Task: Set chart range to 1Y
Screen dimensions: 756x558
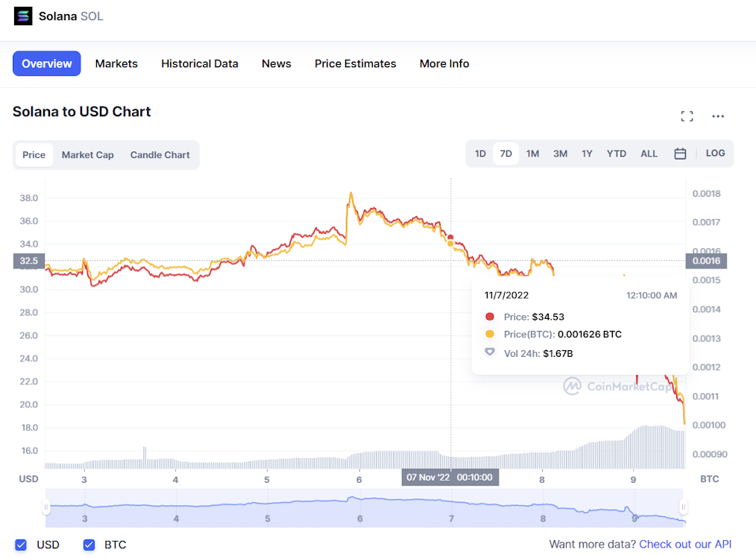Action: [x=587, y=153]
